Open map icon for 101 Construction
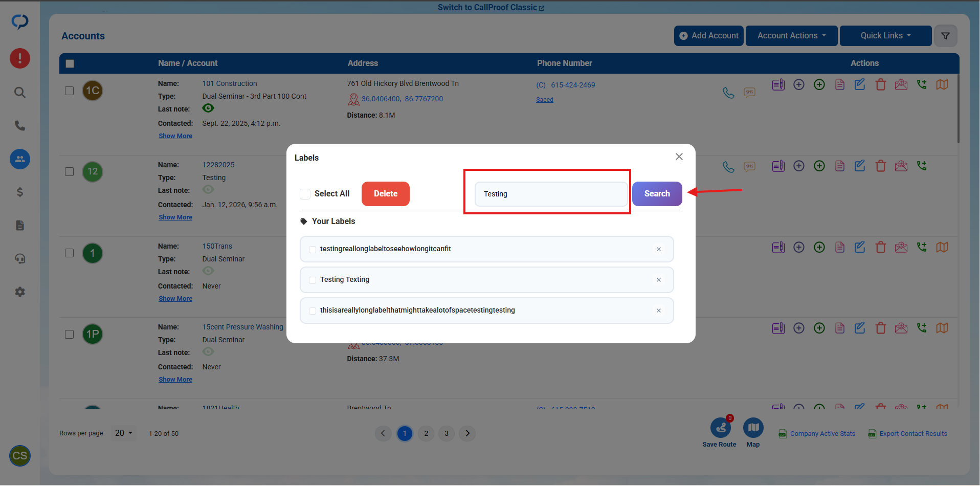Screen dimensions: 980x486 942,84
